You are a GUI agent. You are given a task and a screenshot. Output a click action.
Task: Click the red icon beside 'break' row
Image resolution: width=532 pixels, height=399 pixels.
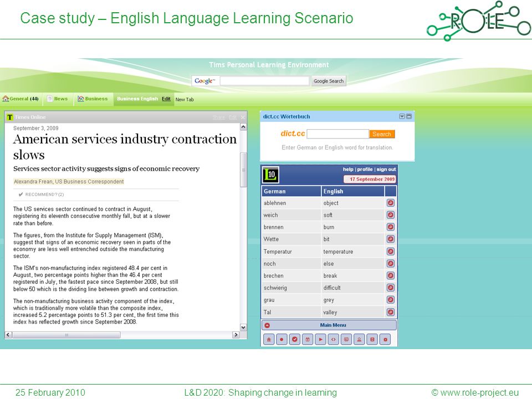[391, 275]
